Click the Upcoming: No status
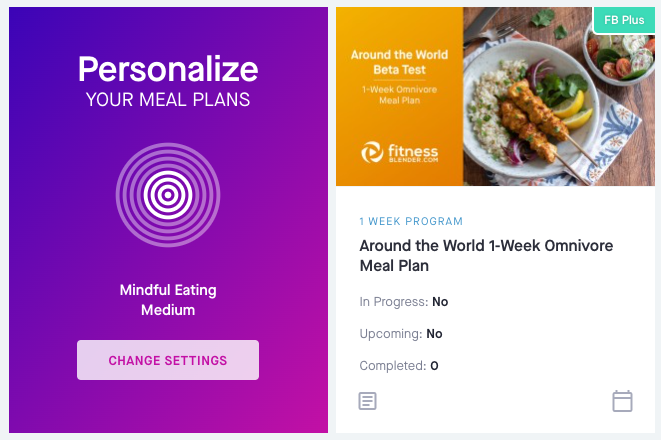Viewport: 661px width, 440px height. tap(400, 333)
